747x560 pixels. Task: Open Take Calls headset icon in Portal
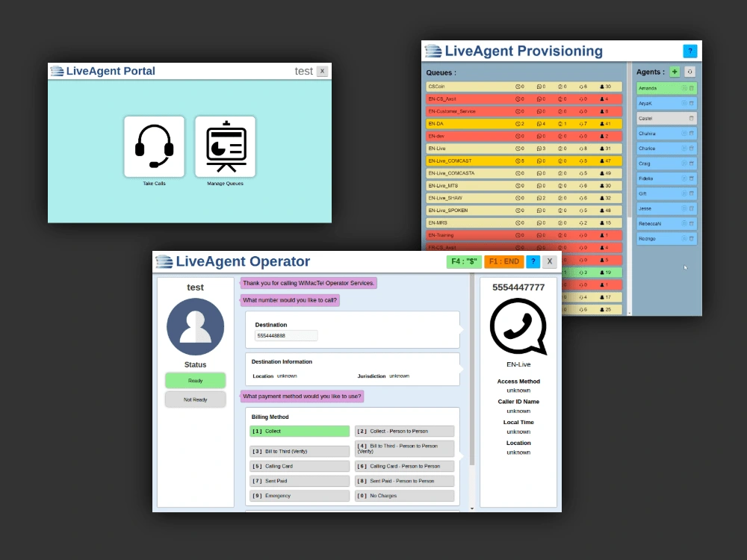pyautogui.click(x=154, y=146)
